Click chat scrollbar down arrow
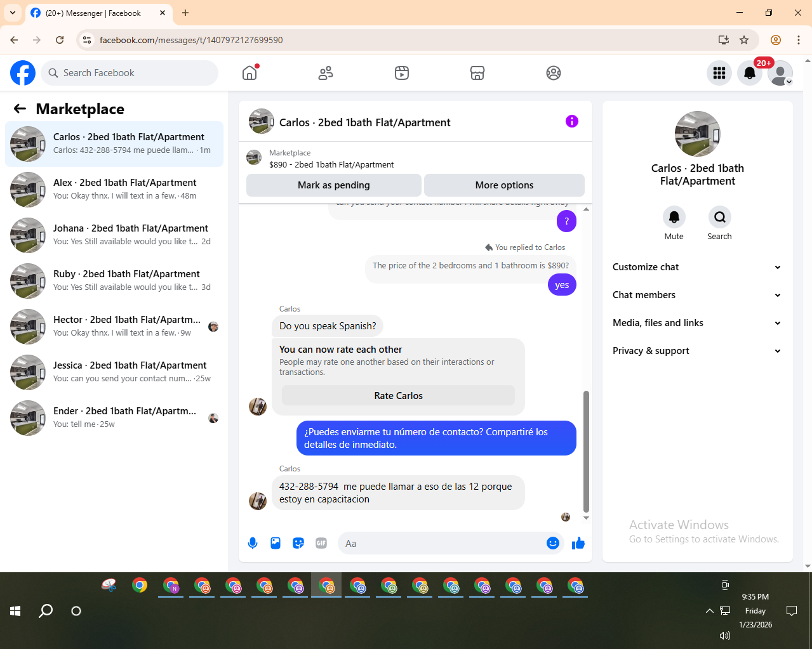812x649 pixels. 586,518
